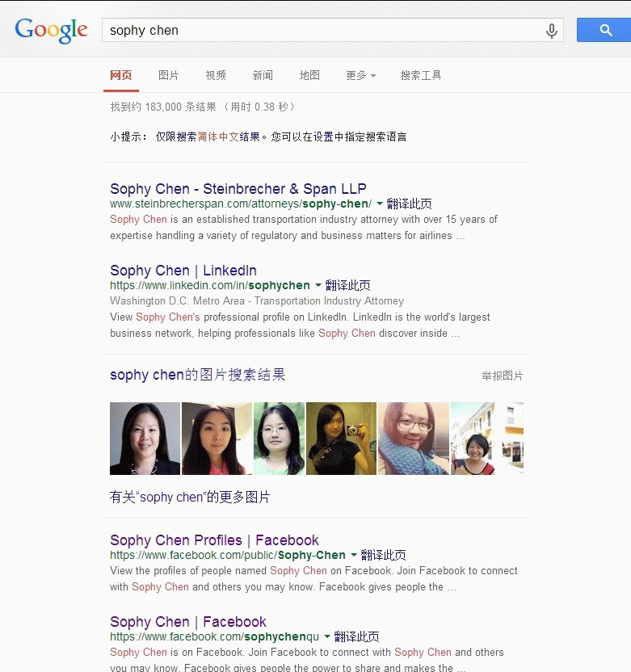
Task: Open arrow beside facebook.com/sophychenqu URL
Action: 327,636
